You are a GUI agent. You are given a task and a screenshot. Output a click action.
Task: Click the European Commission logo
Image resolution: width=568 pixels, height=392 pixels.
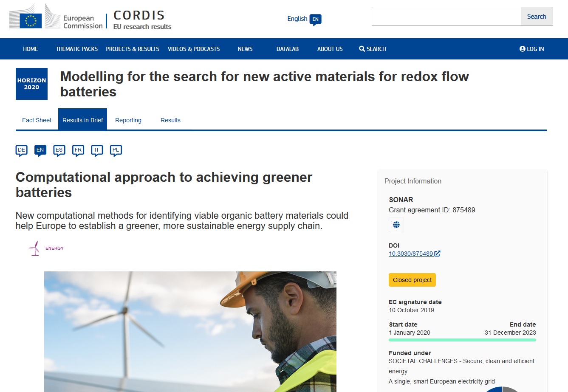[x=56, y=18]
